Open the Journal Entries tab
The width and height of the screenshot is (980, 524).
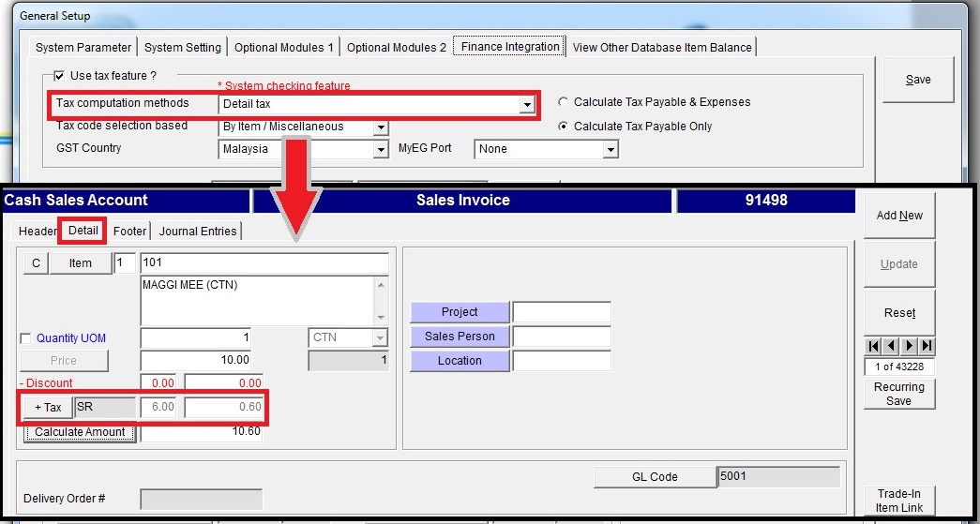[x=198, y=232]
